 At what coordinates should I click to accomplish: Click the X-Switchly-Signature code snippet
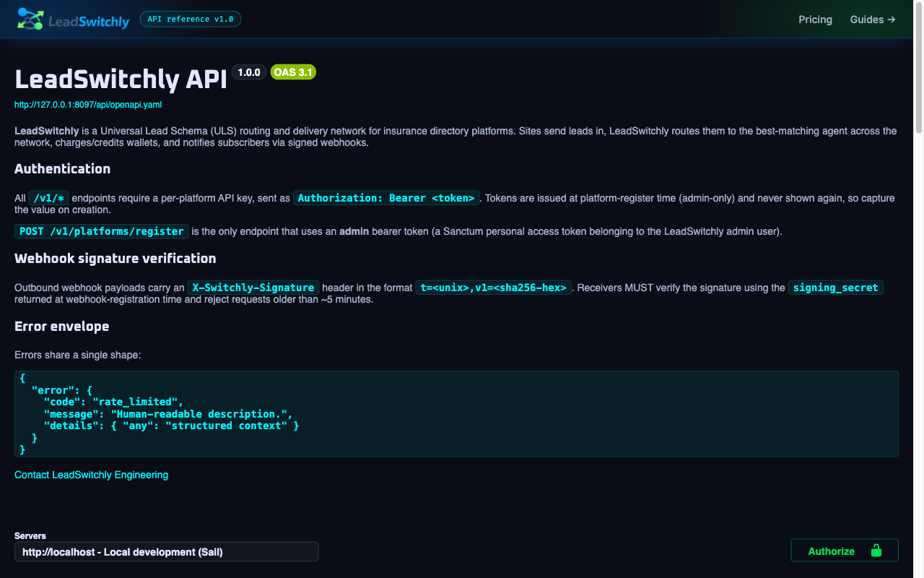tap(253, 288)
